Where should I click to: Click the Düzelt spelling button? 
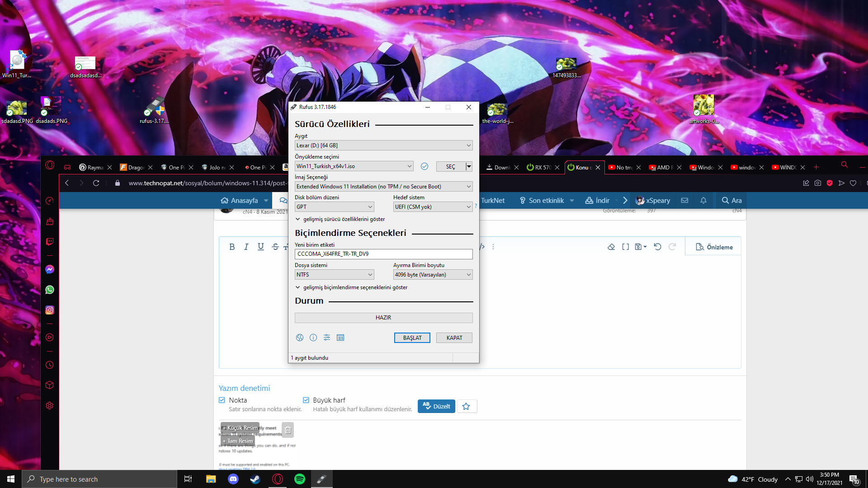pos(436,406)
